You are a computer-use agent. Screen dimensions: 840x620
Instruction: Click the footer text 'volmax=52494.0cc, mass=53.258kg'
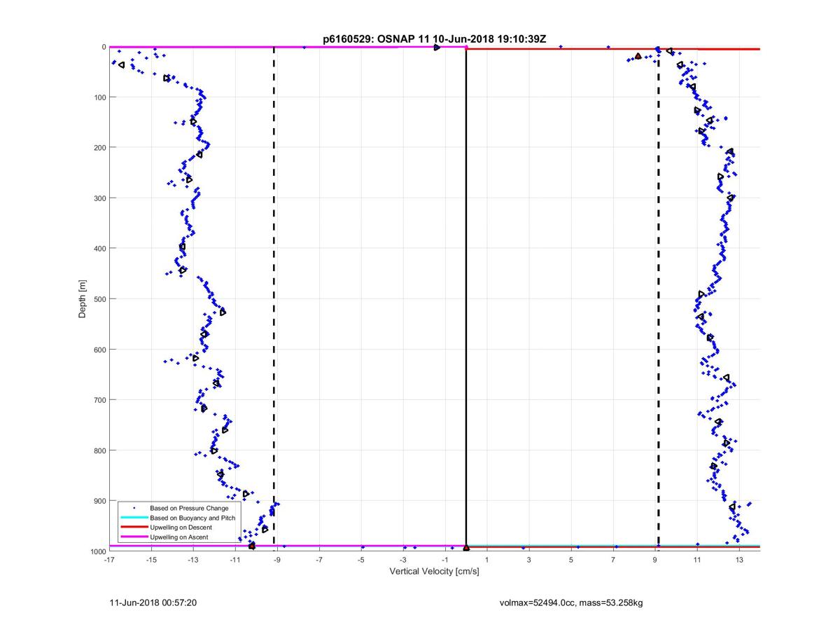coord(571,602)
